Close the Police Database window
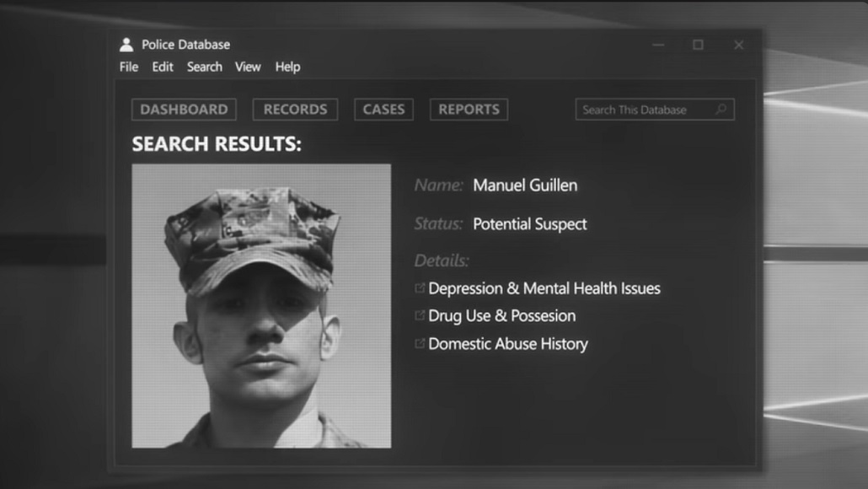This screenshot has height=489, width=868. coord(738,45)
